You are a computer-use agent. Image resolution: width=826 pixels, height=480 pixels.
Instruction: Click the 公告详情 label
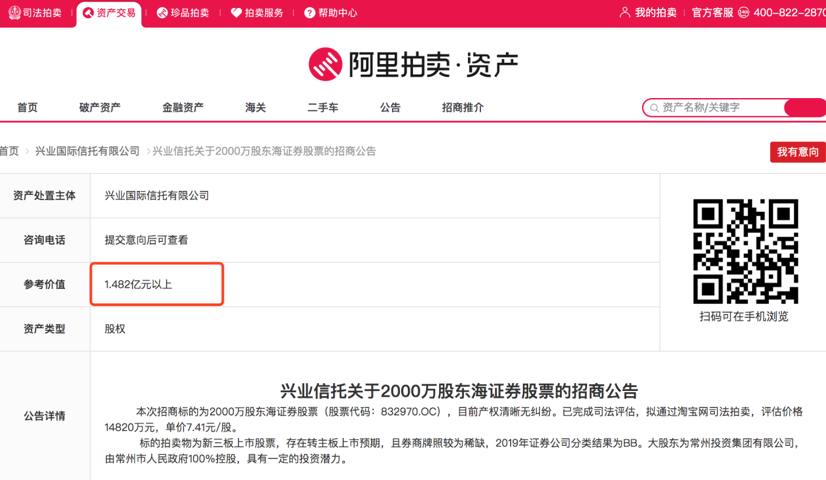click(44, 416)
